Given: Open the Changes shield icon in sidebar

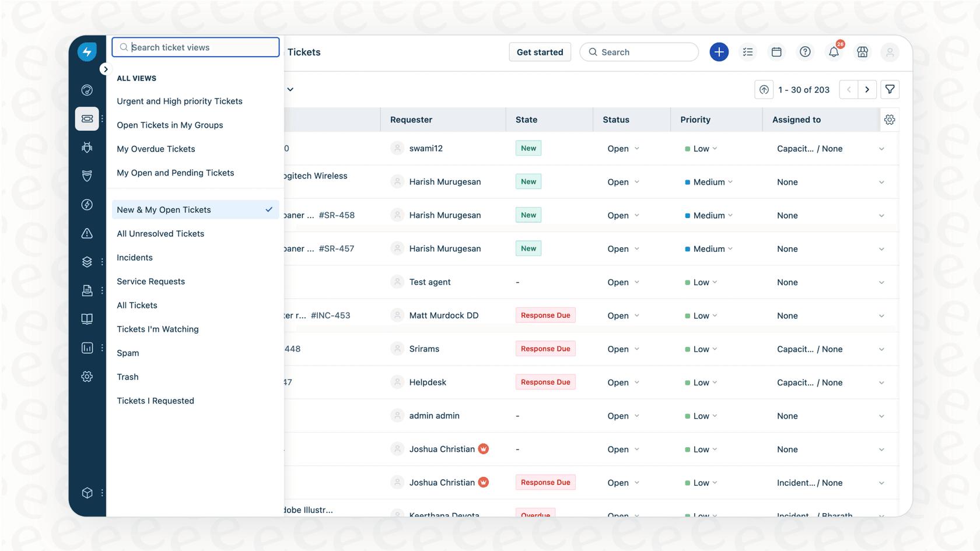Looking at the screenshot, I should pyautogui.click(x=87, y=176).
